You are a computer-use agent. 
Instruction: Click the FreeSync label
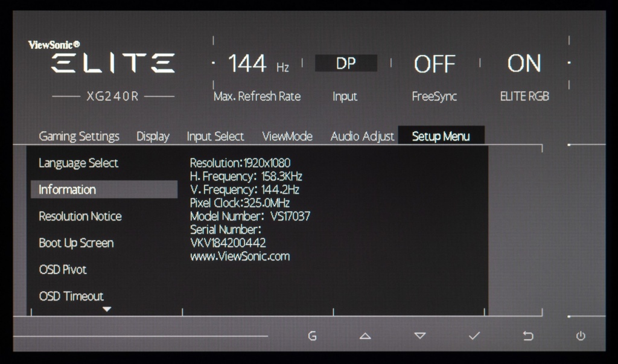coord(435,97)
